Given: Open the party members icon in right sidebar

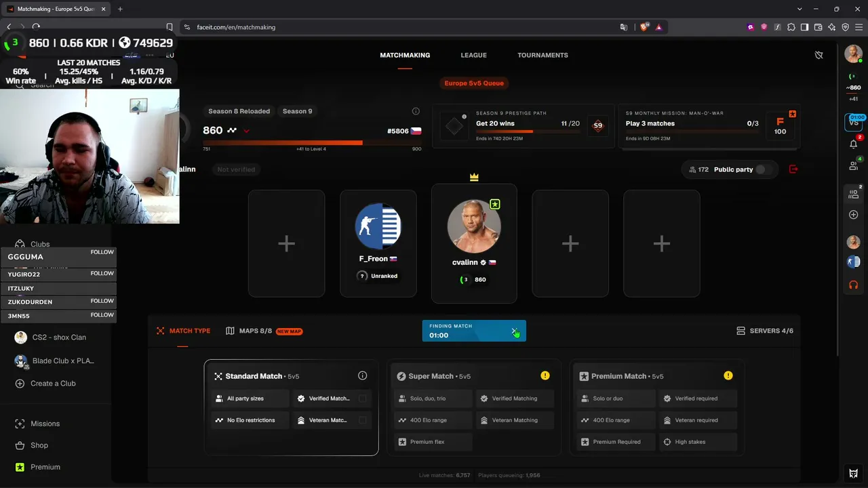Looking at the screenshot, I should (854, 194).
